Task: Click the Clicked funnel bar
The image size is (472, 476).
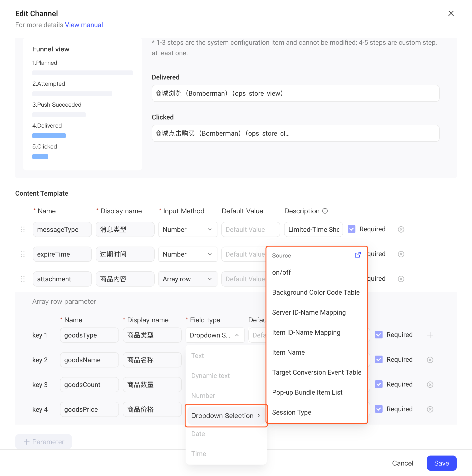Action: [40, 156]
